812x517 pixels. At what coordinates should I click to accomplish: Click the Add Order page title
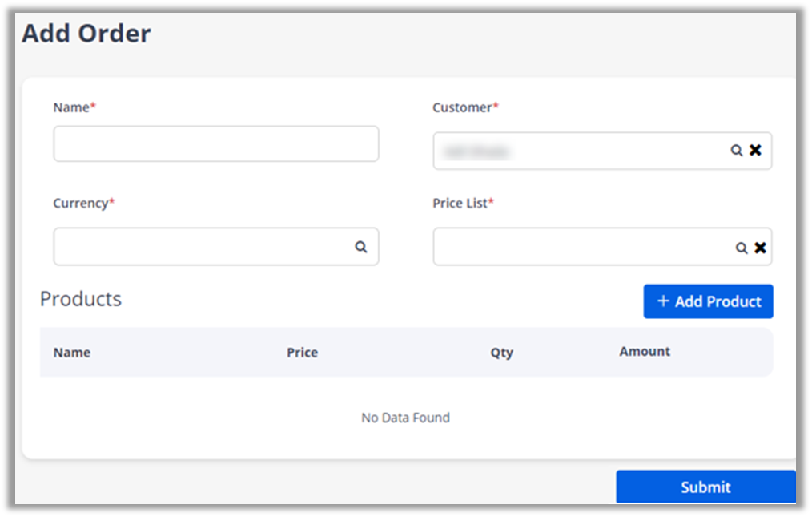tap(86, 34)
